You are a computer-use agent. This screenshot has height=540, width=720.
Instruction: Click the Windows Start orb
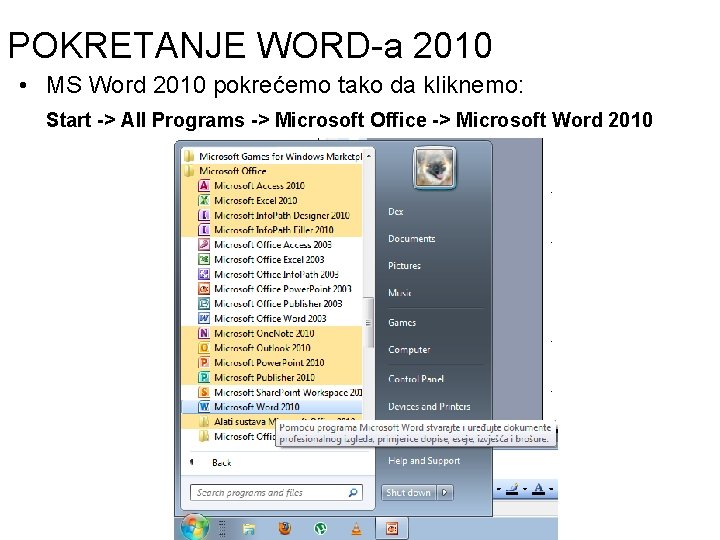195,527
